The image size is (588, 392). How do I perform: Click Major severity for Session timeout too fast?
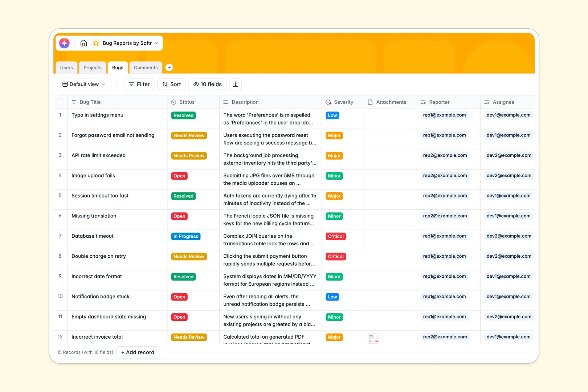(334, 196)
